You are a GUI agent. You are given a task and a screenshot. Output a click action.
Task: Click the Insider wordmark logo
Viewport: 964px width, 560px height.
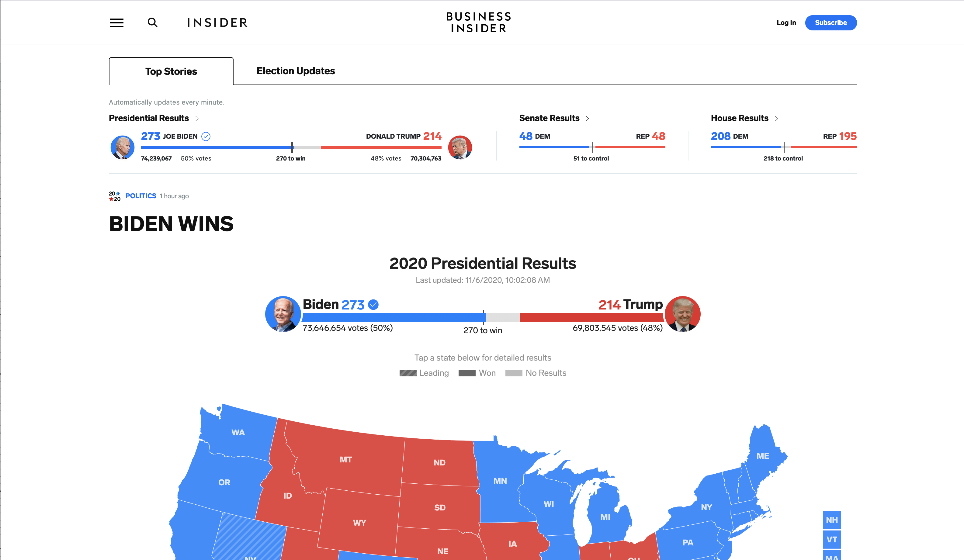217,23
